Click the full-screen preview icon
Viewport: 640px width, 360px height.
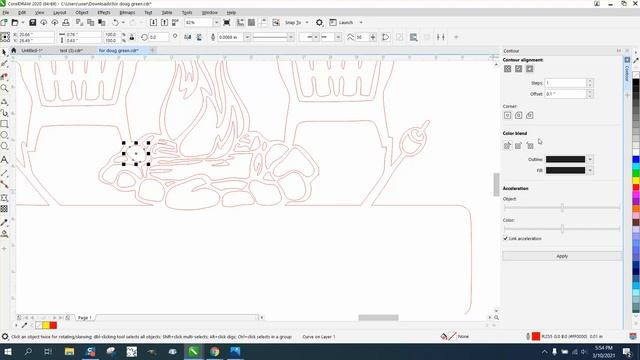pos(227,22)
